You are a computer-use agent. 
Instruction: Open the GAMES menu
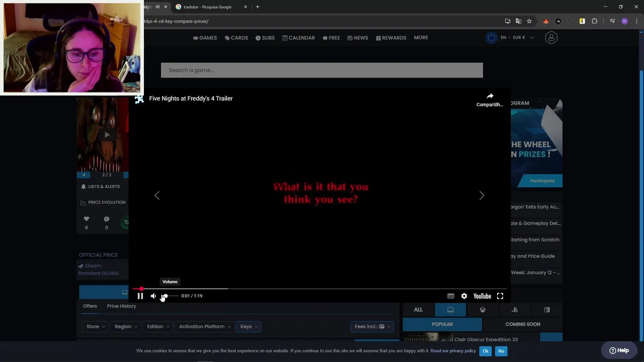205,38
